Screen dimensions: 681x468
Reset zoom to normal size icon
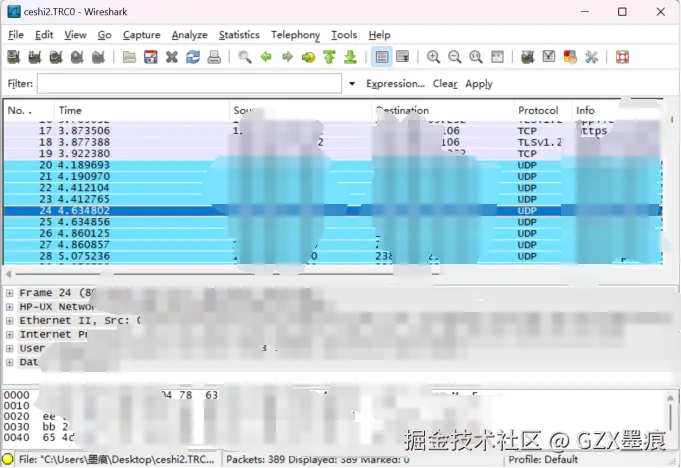(x=476, y=57)
